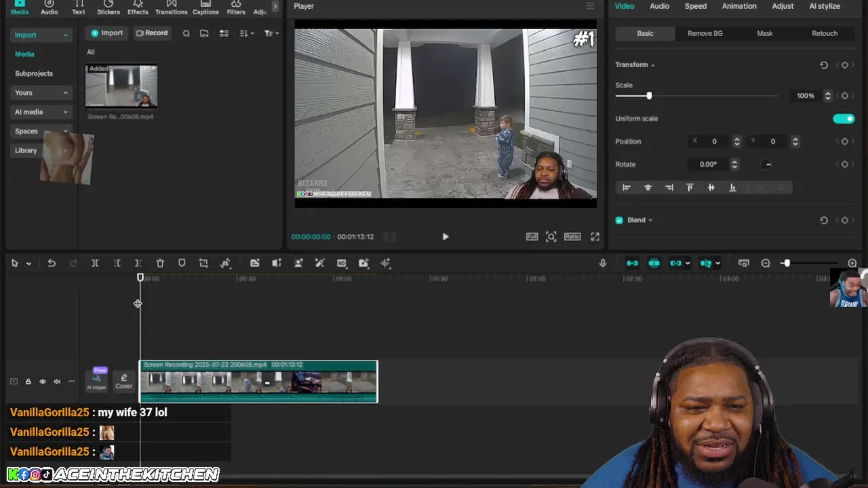Toggle auto snapping in the timeline toolbar
This screenshot has width=868, height=488.
654,263
